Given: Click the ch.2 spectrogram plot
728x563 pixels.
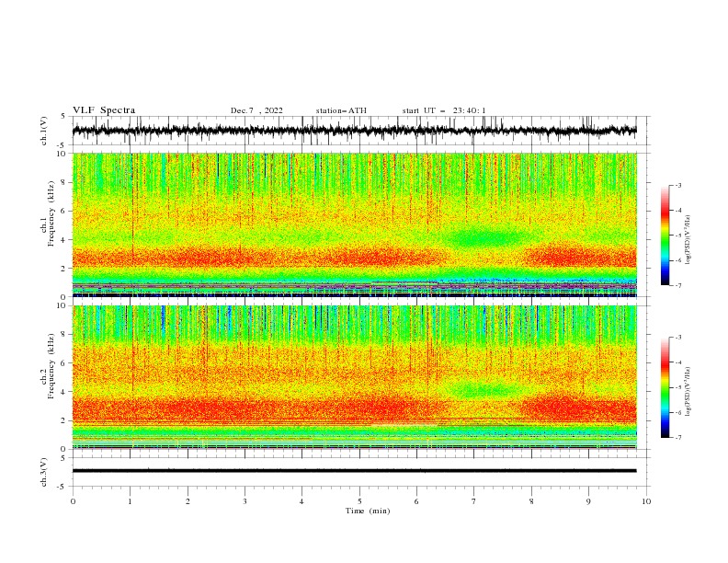Looking at the screenshot, I should [x=355, y=377].
